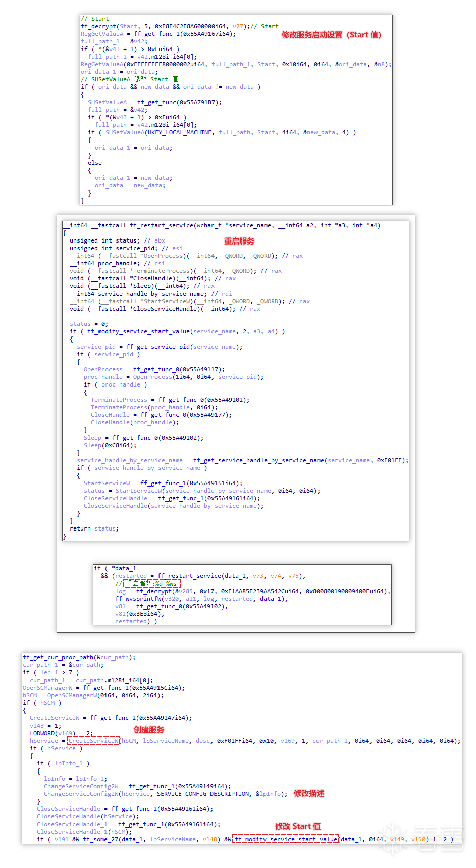This screenshot has height=868, width=476.
Task: Click SERVICE_CONFIG_DESCRIPTION constant
Action: click(x=203, y=794)
